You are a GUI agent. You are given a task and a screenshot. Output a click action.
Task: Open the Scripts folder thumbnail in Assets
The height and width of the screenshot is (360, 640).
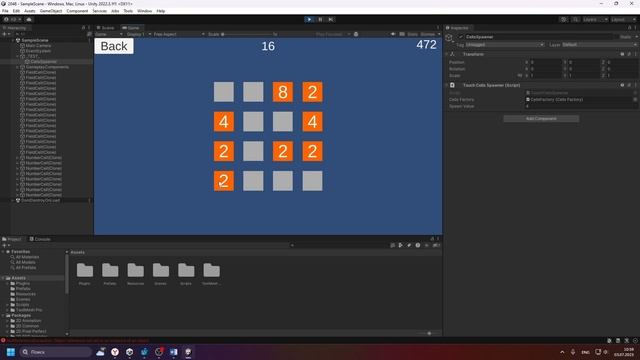coord(186,273)
